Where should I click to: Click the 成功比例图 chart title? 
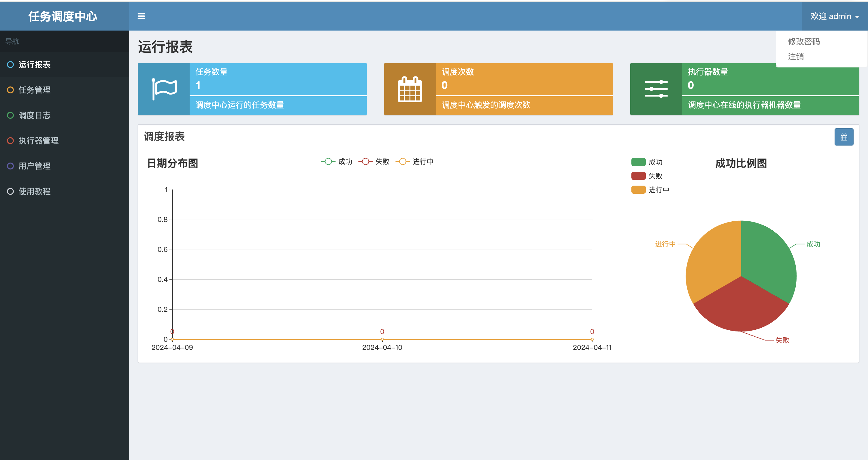pos(741,163)
